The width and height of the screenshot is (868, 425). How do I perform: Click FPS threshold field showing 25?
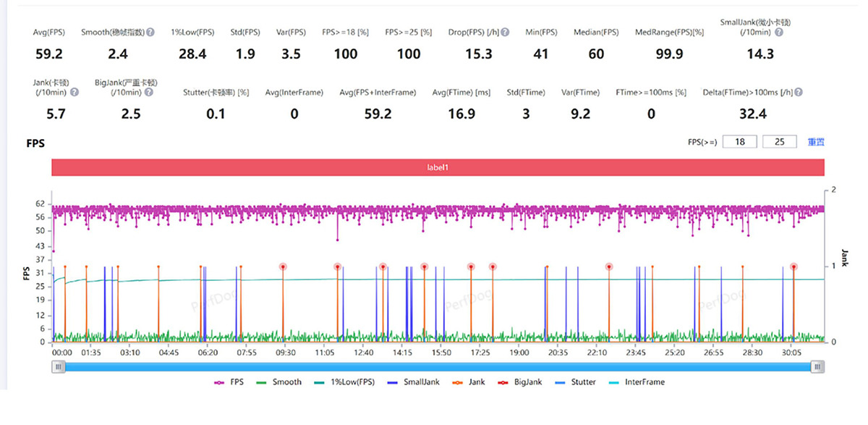(x=779, y=142)
